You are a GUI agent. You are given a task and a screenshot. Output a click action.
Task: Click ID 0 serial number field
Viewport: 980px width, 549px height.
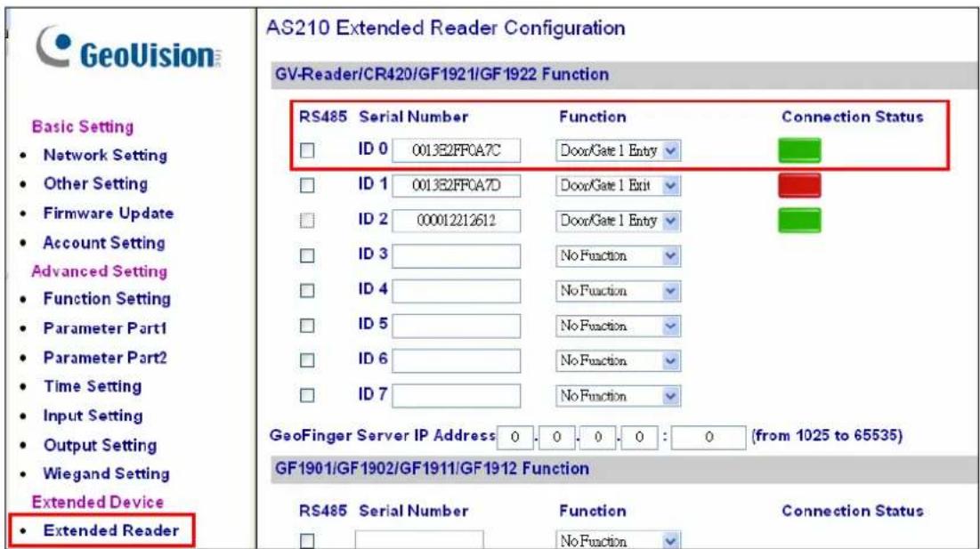pyautogui.click(x=457, y=150)
